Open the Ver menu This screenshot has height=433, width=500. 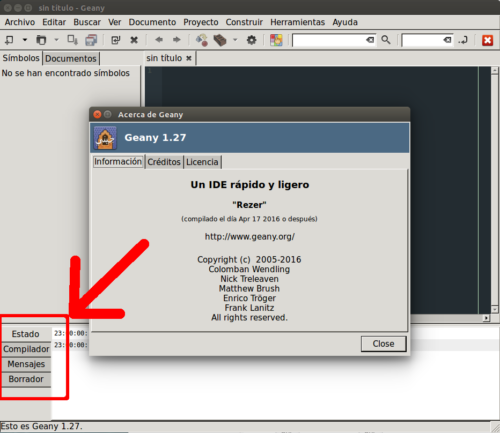[x=114, y=22]
